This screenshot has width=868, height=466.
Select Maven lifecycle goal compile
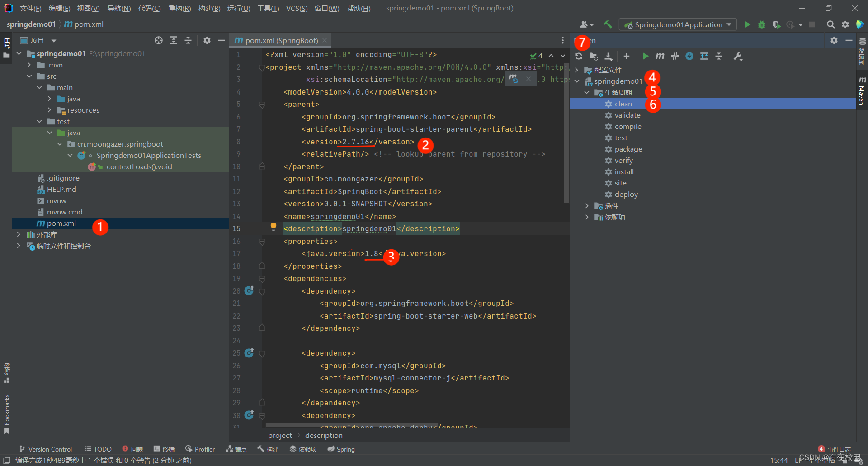(x=628, y=126)
